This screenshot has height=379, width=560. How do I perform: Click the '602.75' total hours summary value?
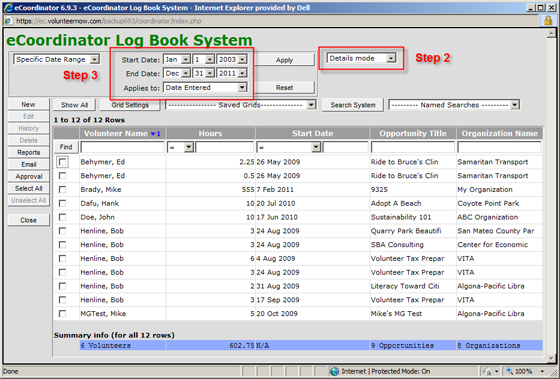tap(241, 345)
